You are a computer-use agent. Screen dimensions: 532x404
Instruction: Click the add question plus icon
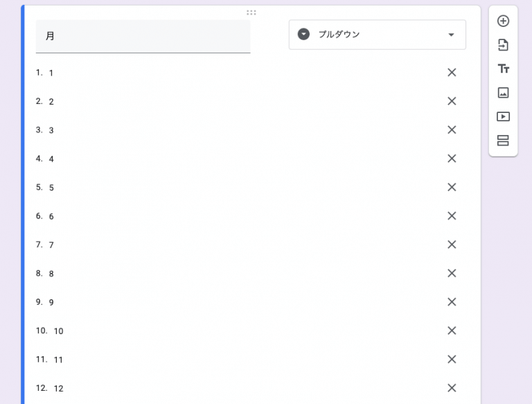coord(503,21)
